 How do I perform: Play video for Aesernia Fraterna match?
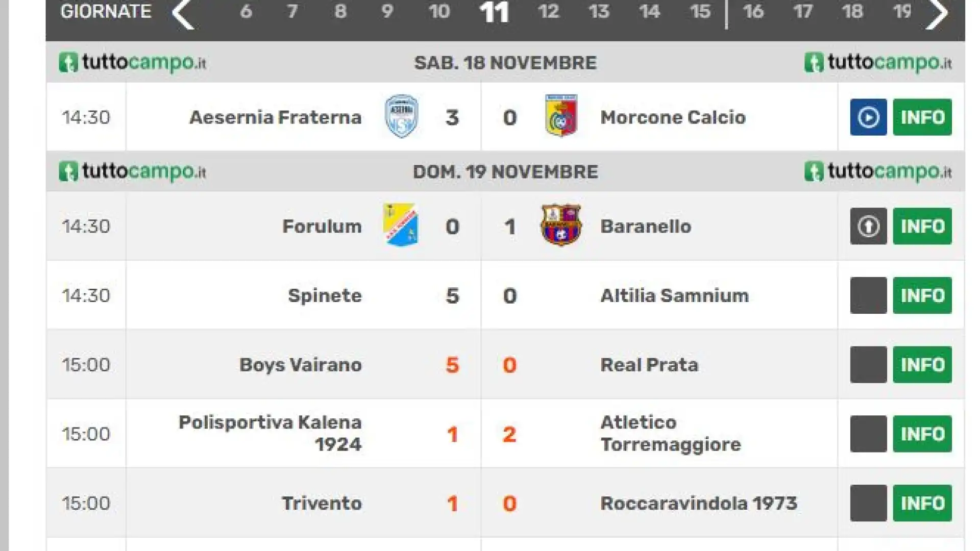[868, 117]
